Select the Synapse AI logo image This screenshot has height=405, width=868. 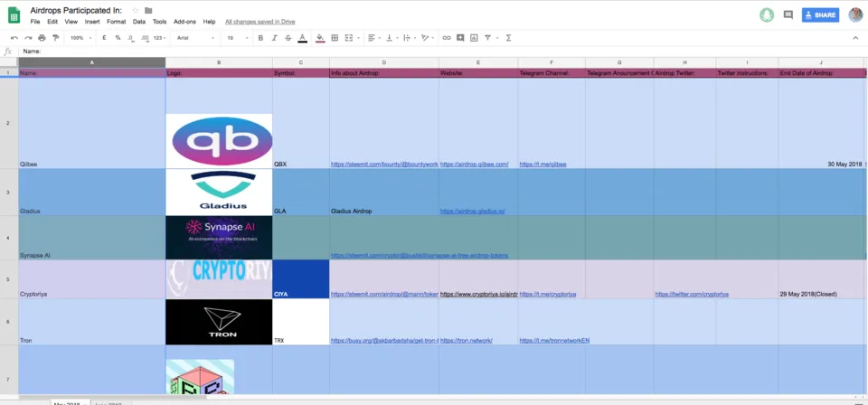click(219, 238)
